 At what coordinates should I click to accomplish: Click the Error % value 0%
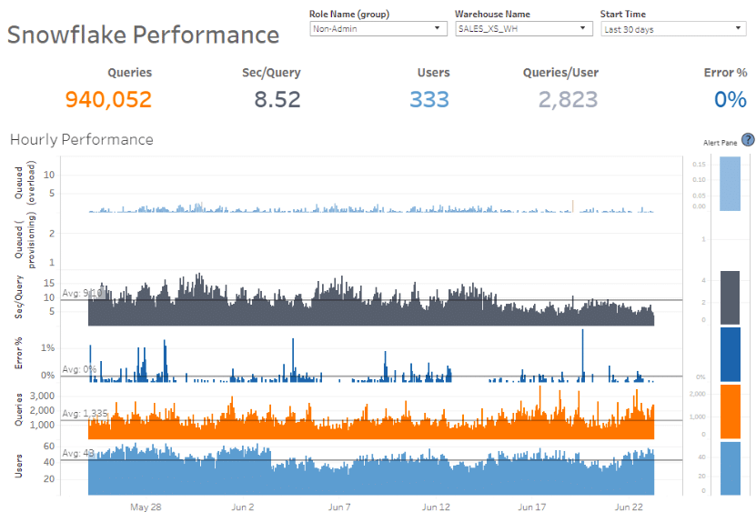click(730, 99)
